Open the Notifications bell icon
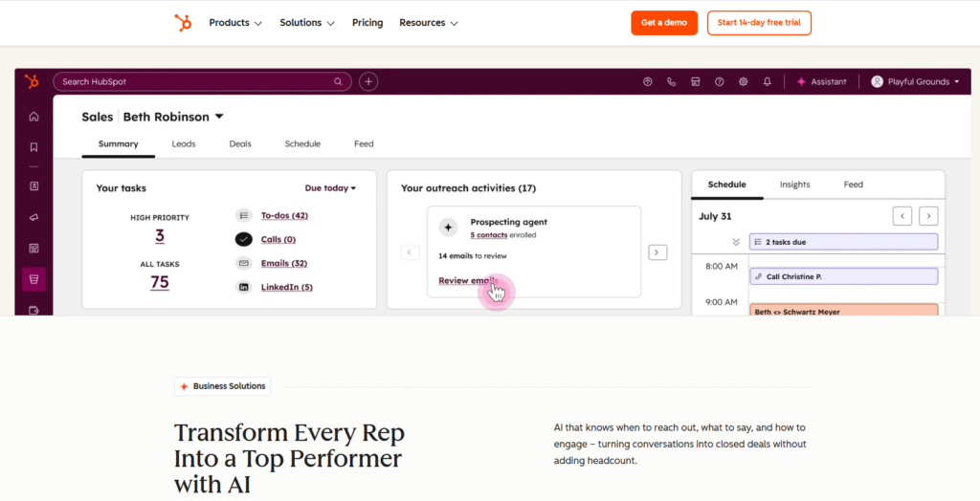Image resolution: width=980 pixels, height=501 pixels. [x=767, y=82]
